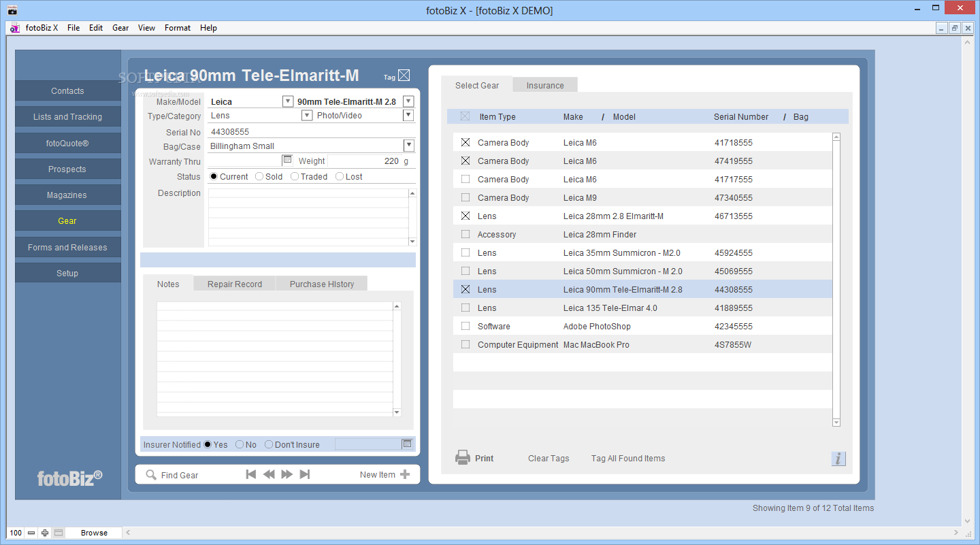Open the Gear menu
Image resolution: width=980 pixels, height=545 pixels.
(x=120, y=28)
